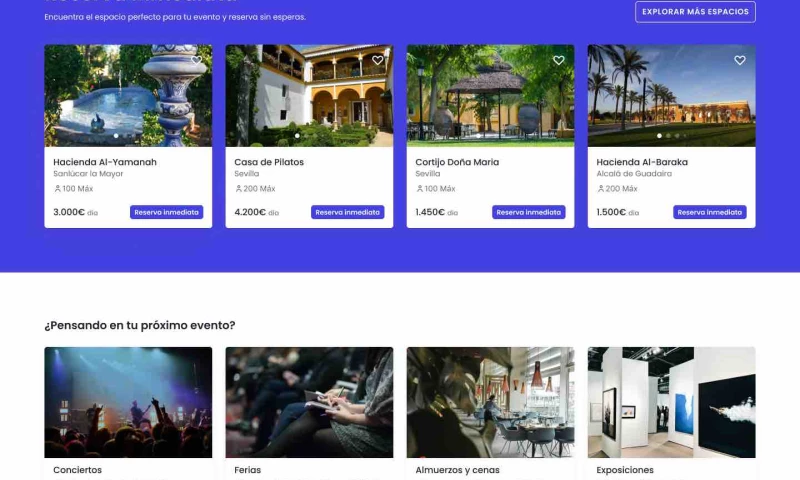Select first carousel dot on Casa de Pilatos photo

pos(297,136)
